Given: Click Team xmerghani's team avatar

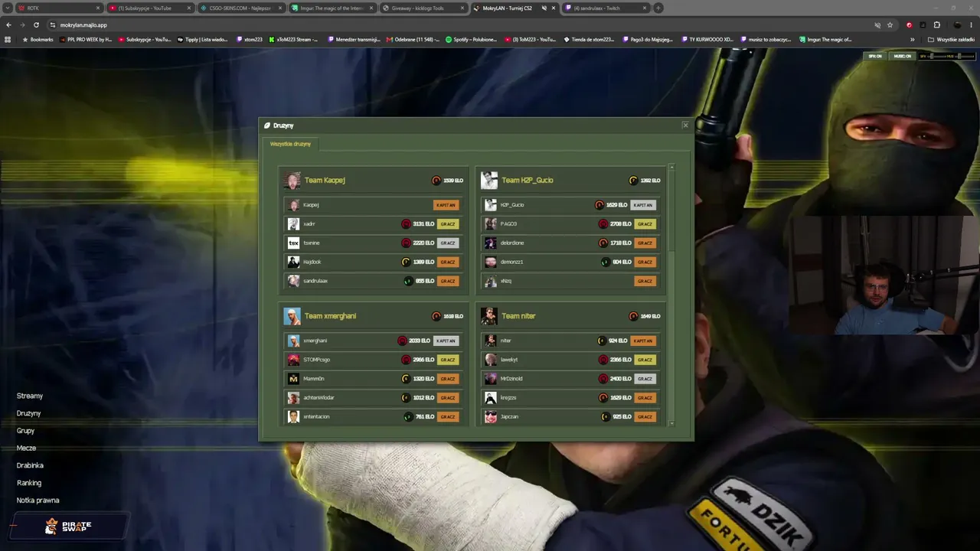Looking at the screenshot, I should tap(292, 316).
